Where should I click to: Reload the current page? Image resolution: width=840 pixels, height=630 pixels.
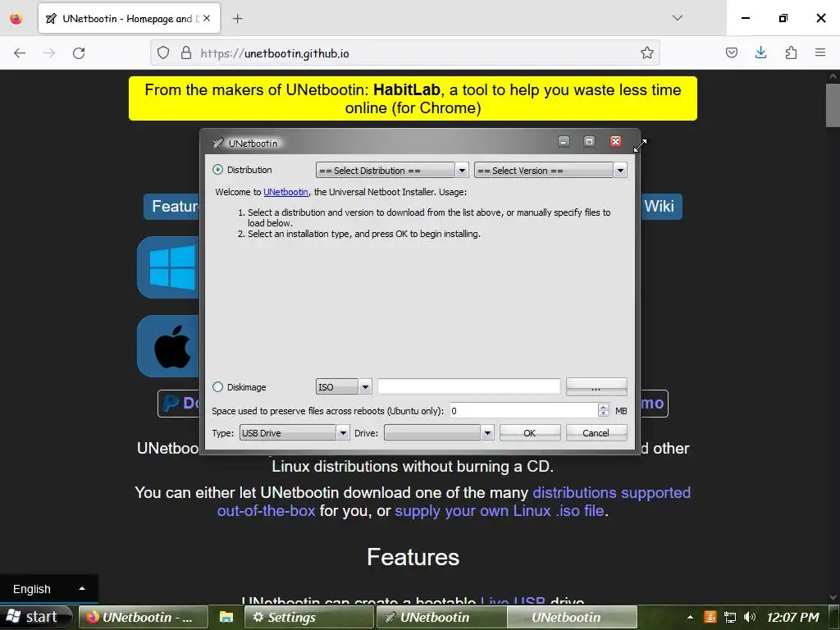point(79,53)
